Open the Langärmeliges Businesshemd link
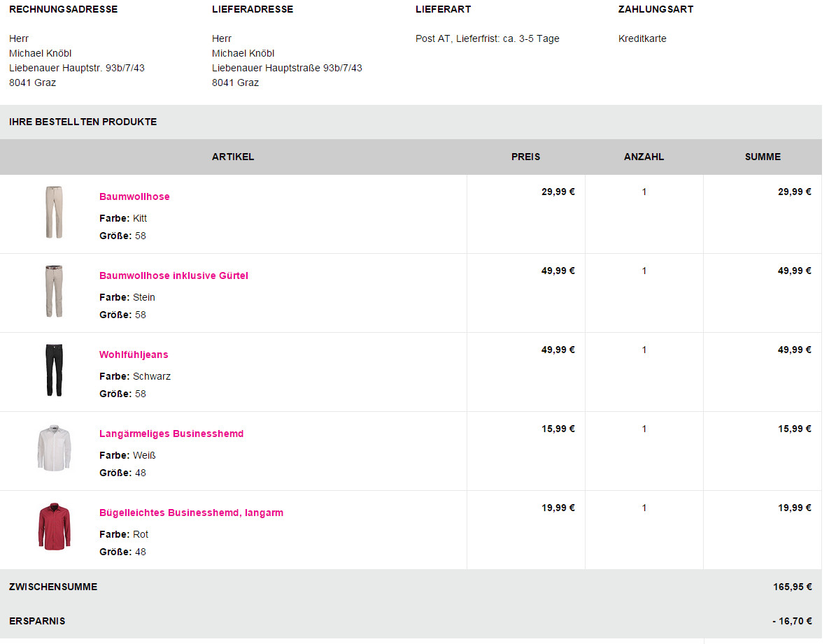The height and width of the screenshot is (644, 836). 171,434
